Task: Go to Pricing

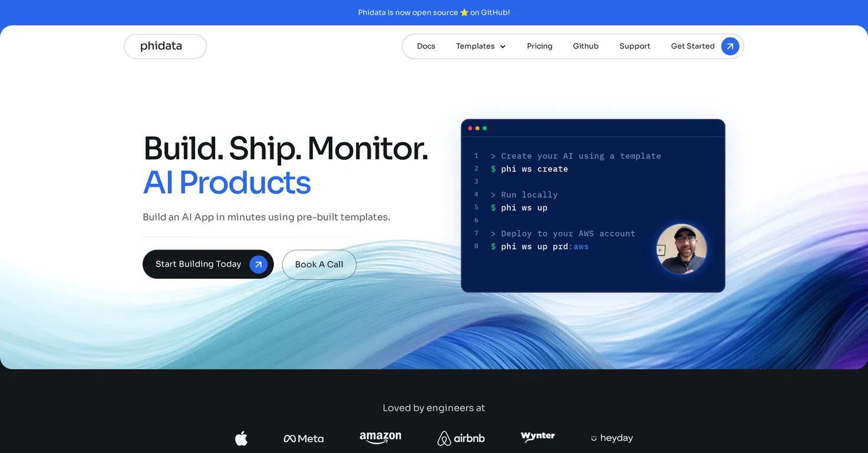Action: click(x=540, y=46)
